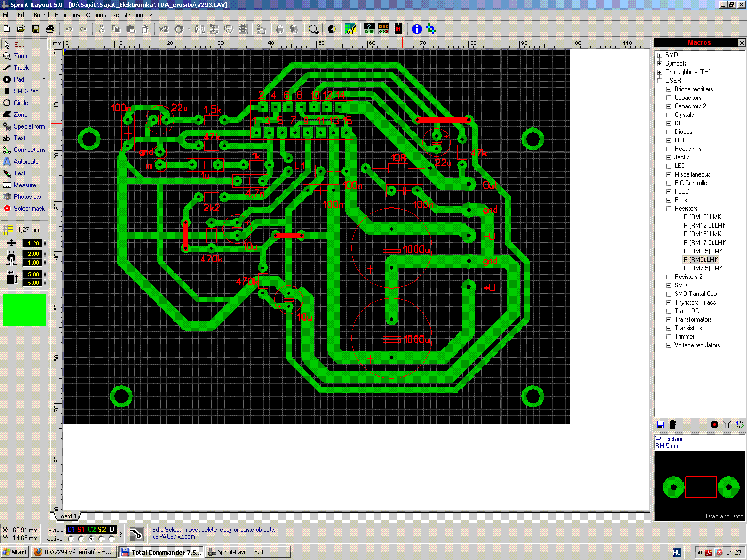
Task: Select the Pad tool
Action: click(x=20, y=79)
